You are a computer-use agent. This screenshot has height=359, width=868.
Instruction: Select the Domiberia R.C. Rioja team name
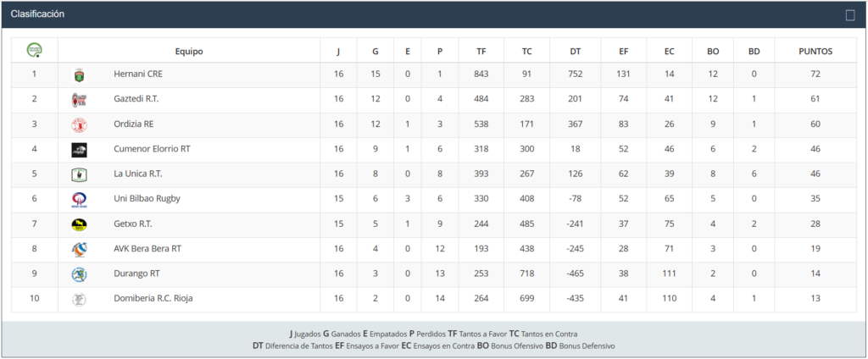[x=154, y=299]
